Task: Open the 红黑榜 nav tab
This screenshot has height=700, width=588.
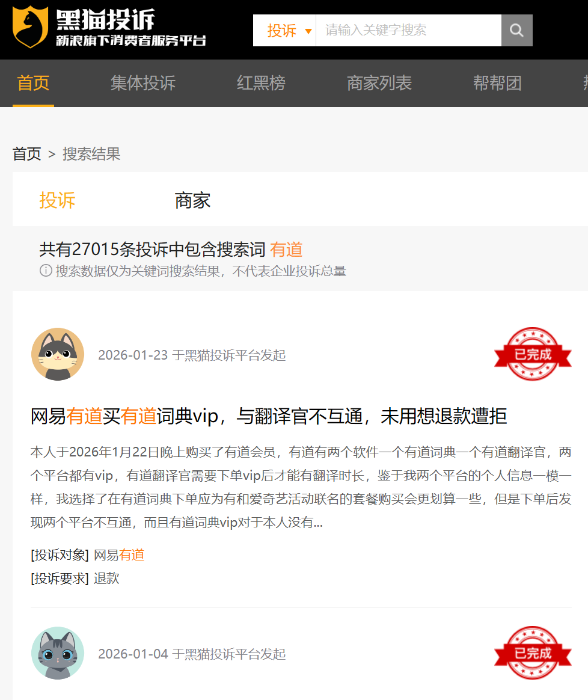Action: pos(261,83)
